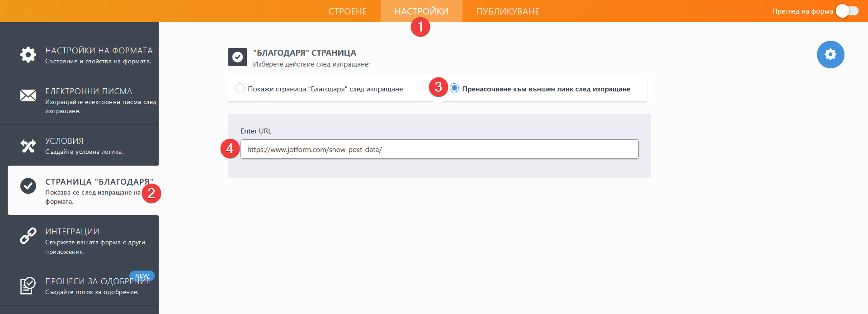
Task: Click the envelope icon for Електронни писма
Action: (28, 95)
